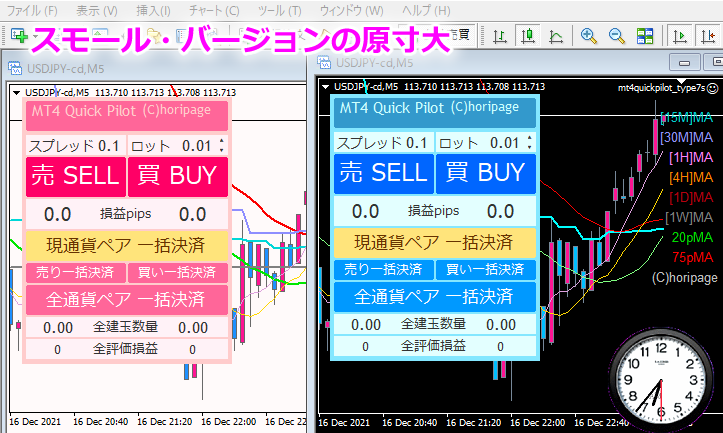Toggle the auto scroll chart icon
Viewport: 723px width, 433px height.
pos(680,36)
